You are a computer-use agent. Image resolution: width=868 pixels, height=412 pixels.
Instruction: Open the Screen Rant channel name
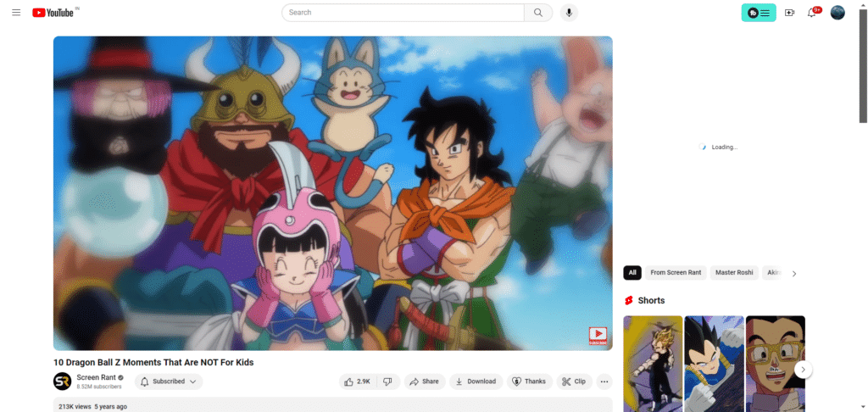tap(97, 378)
